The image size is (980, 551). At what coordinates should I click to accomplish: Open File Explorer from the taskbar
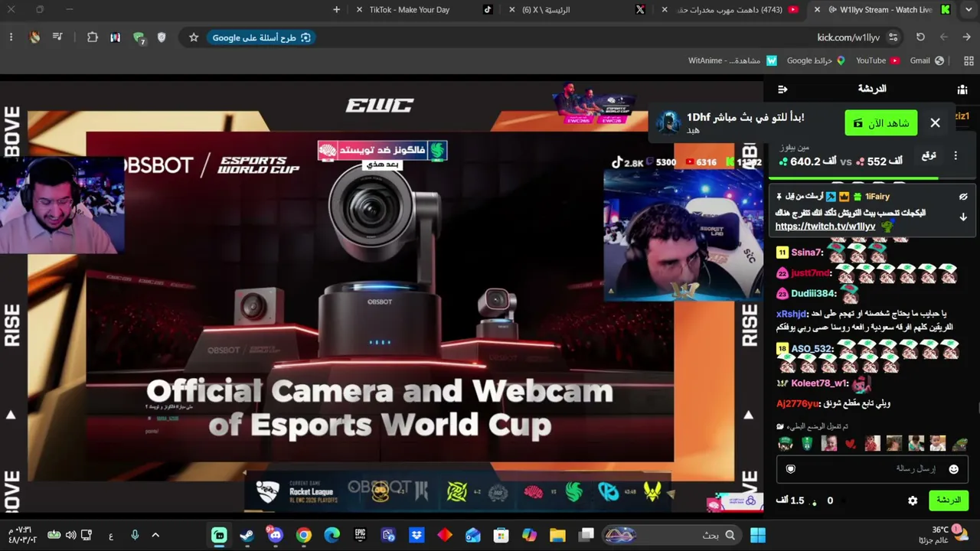[557, 535]
